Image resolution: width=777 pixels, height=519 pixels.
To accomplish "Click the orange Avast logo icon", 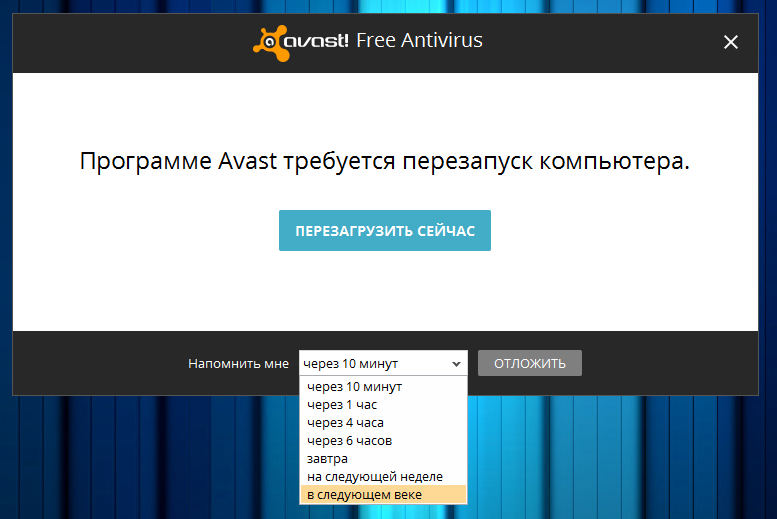I will click(x=266, y=41).
